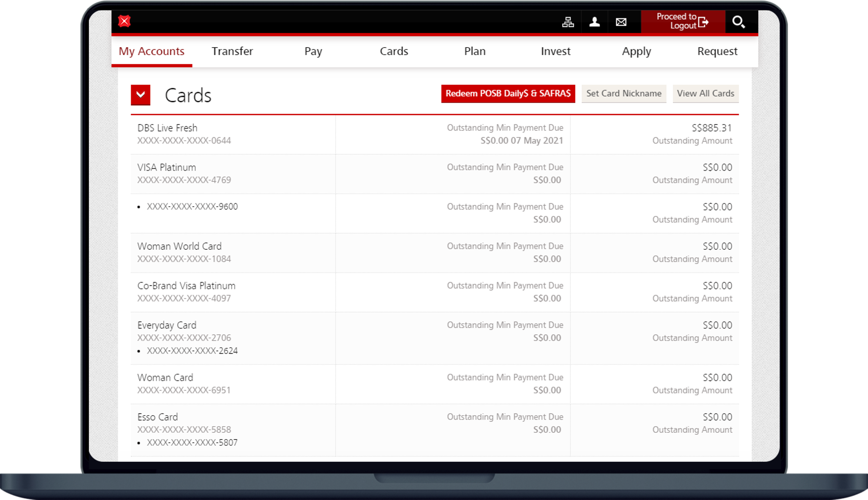The height and width of the screenshot is (500, 868).
Task: Open the messages envelope icon
Action: 621,22
